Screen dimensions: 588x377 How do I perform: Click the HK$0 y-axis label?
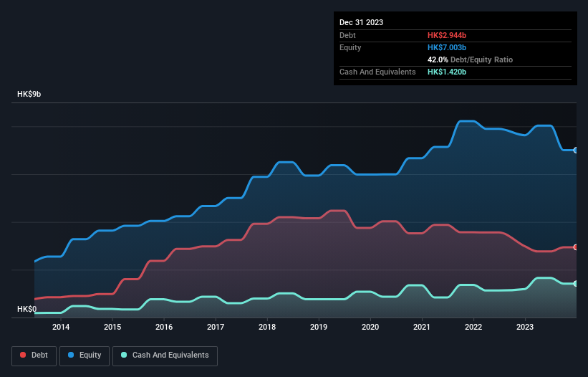27,309
